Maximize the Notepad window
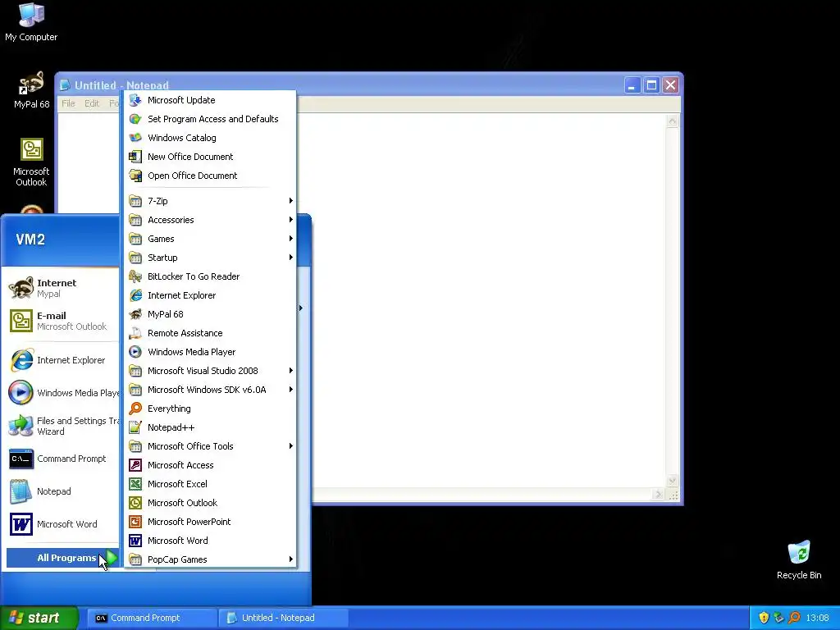Image resolution: width=840 pixels, height=630 pixels. (x=651, y=85)
